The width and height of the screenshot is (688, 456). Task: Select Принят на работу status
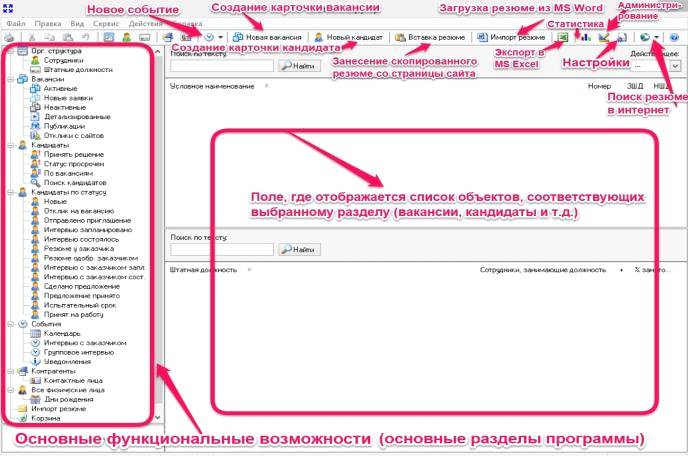74,315
